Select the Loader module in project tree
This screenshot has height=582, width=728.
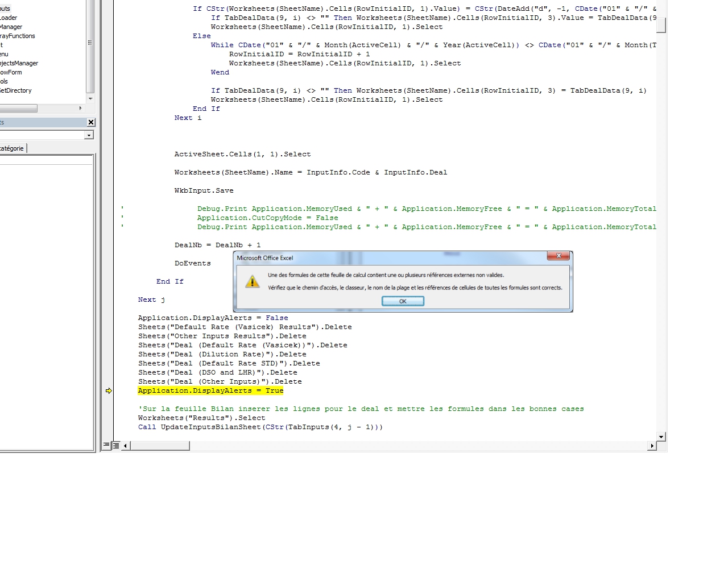click(x=9, y=18)
